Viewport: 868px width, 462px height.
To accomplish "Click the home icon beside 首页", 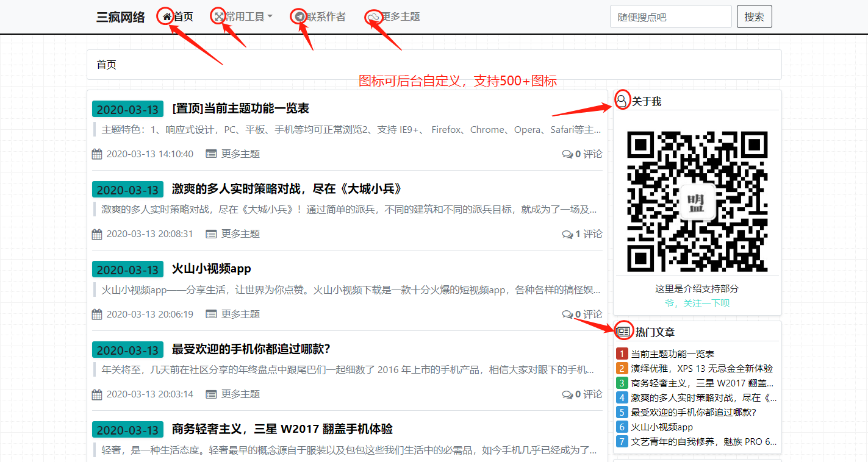I will (167, 17).
